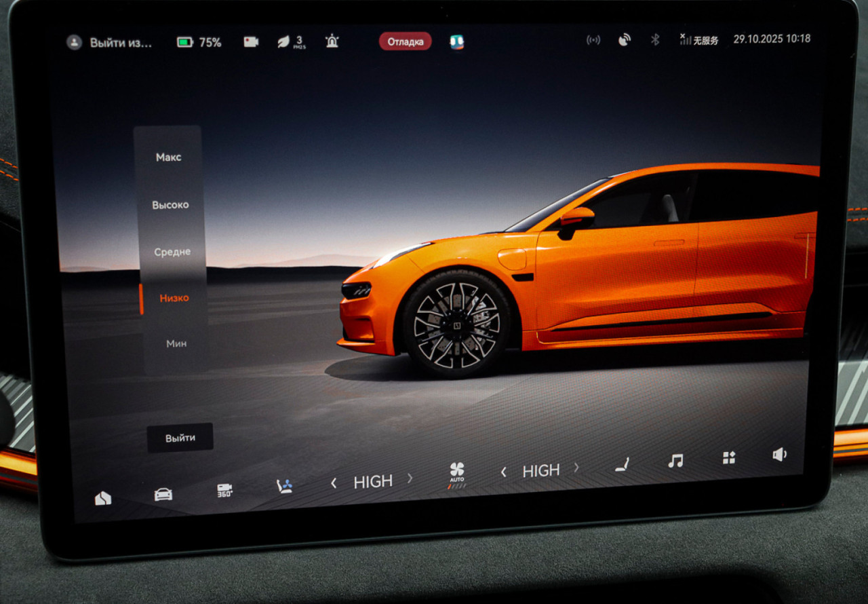
Task: Tap the AUTO fan climate icon
Action: tap(457, 472)
